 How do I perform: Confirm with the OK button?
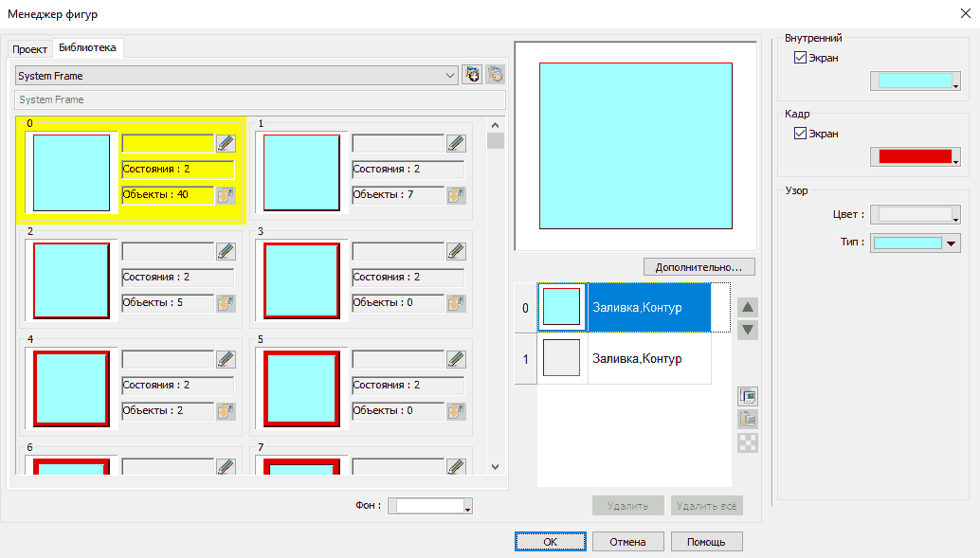(x=550, y=542)
